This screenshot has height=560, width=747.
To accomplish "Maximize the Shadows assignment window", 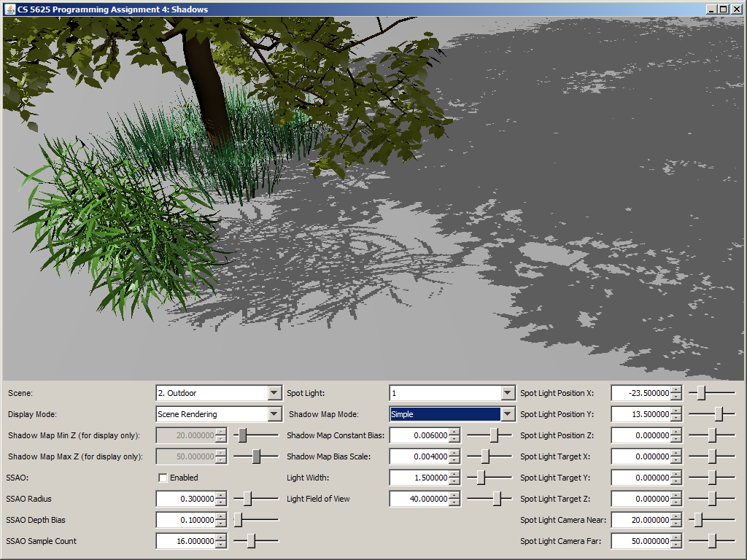I will [723, 9].
